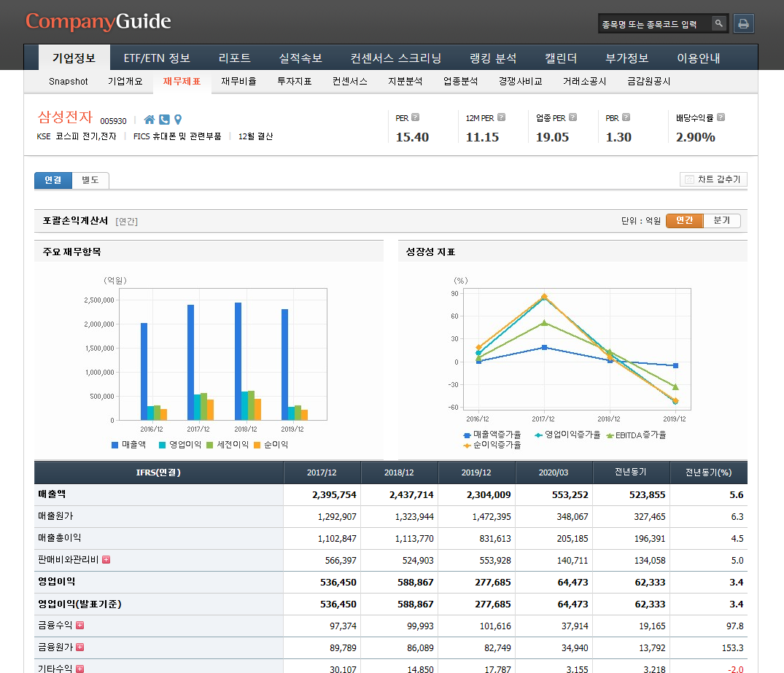The image size is (784, 673).
Task: Go to the 금감원공시 sub-tab
Action: point(648,82)
